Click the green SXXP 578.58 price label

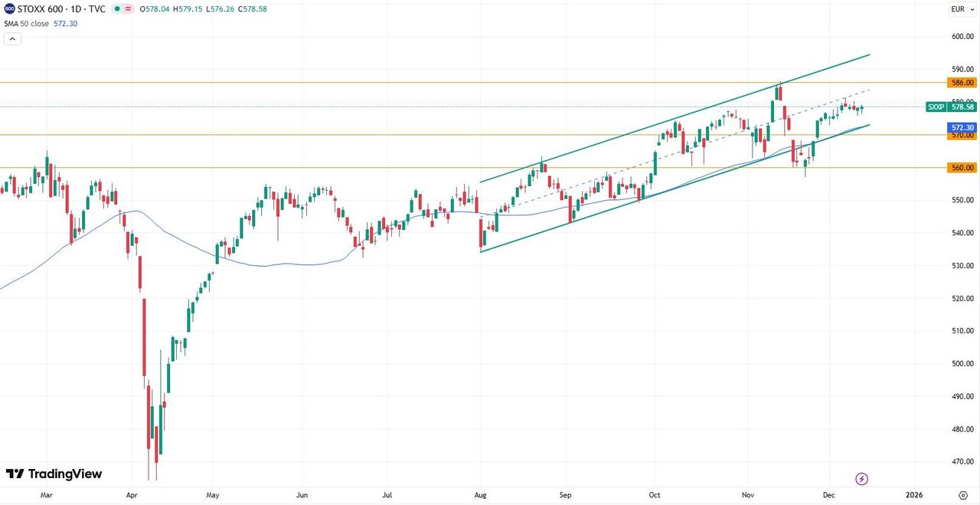(951, 107)
